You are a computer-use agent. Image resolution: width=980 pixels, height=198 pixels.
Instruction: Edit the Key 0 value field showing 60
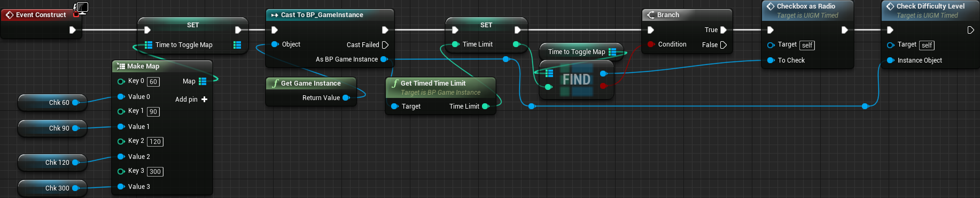(153, 82)
